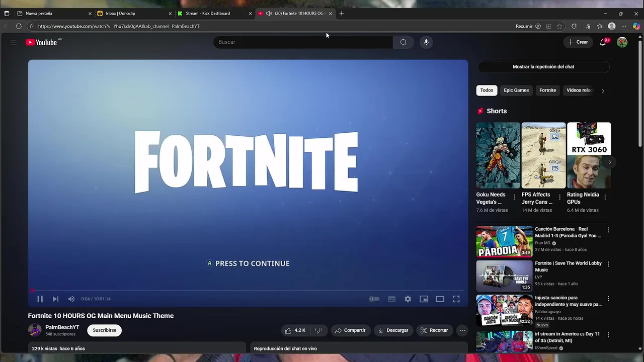Screen dimensions: 644x362
Task: Open Edge favorites list icon
Action: click(x=599, y=26)
